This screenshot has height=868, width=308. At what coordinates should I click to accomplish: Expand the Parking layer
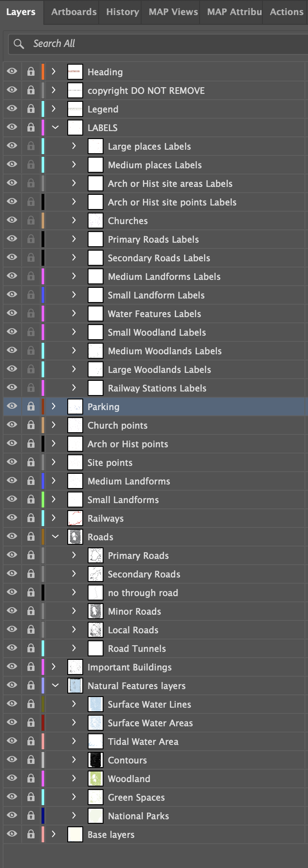pyautogui.click(x=54, y=406)
